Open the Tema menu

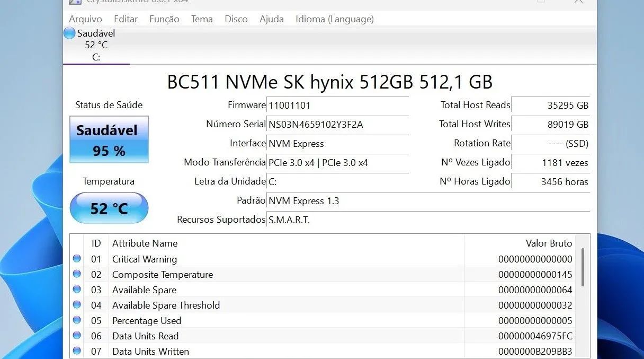[x=202, y=19]
